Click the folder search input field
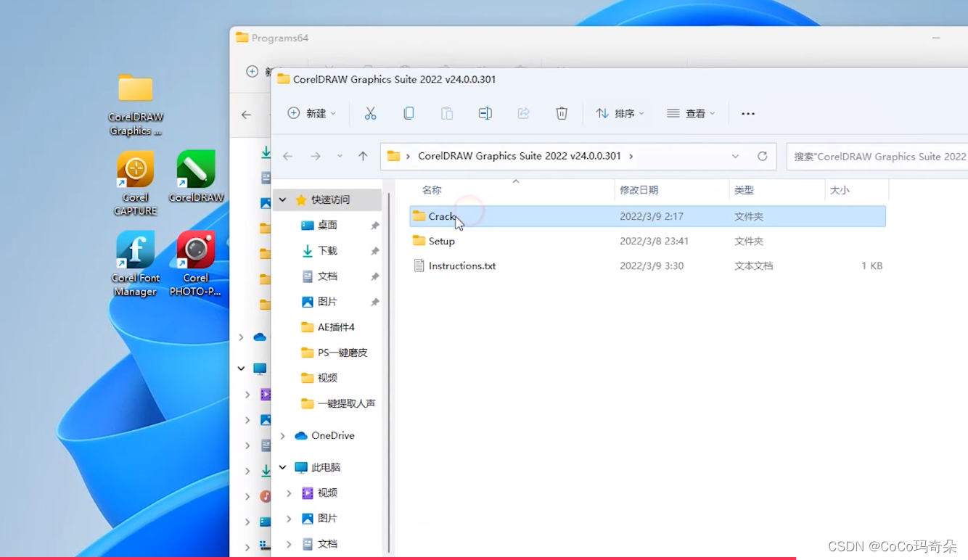Image resolution: width=968 pixels, height=560 pixels. (877, 156)
